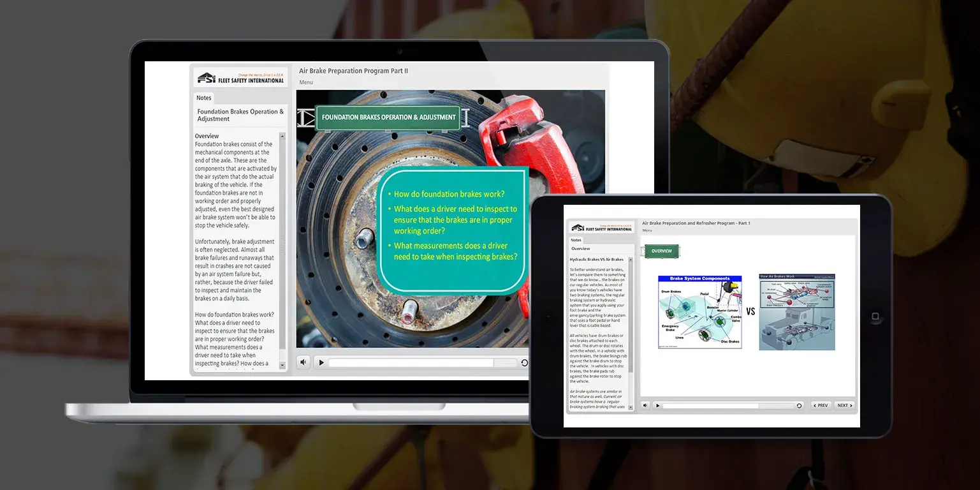The height and width of the screenshot is (490, 980).
Task: Select the green OVERVIEW banner on tablet
Action: (x=661, y=251)
